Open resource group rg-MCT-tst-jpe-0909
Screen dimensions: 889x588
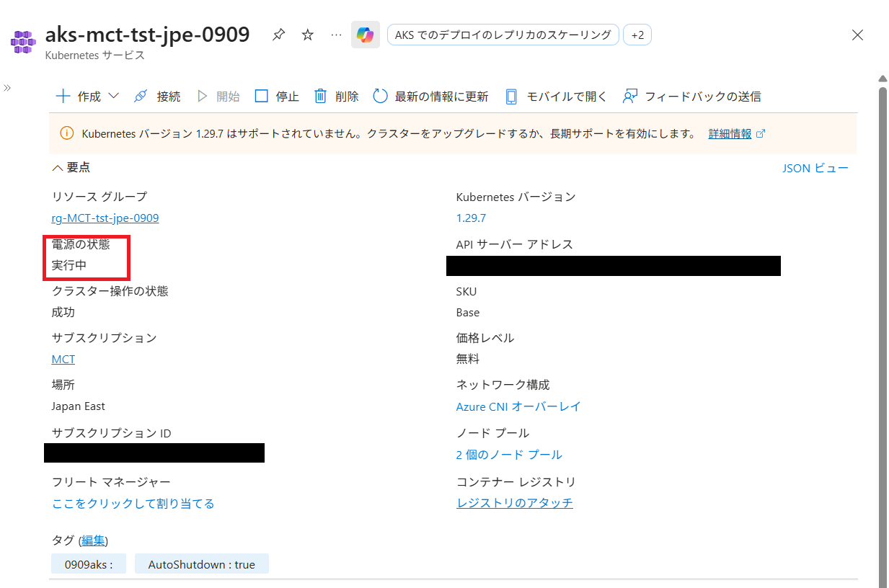click(105, 218)
